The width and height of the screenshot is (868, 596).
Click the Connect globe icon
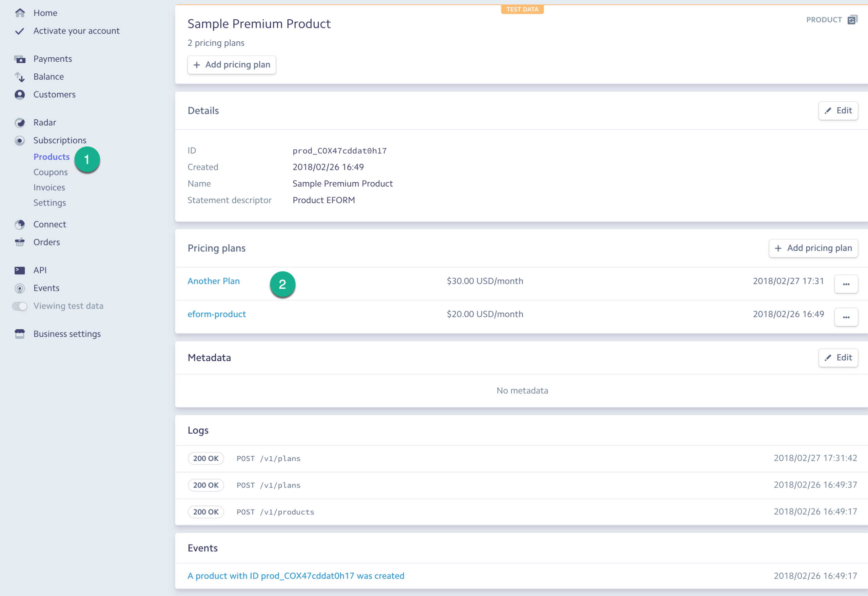[20, 224]
